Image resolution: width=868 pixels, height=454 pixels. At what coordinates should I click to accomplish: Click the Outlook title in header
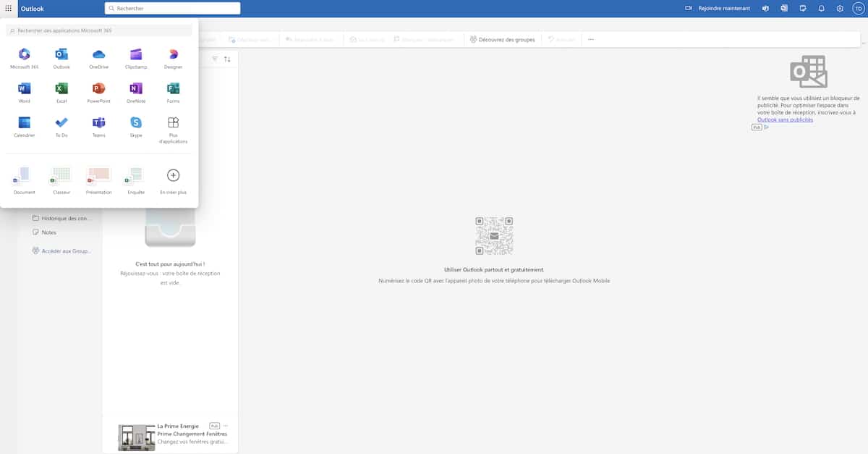(x=32, y=8)
